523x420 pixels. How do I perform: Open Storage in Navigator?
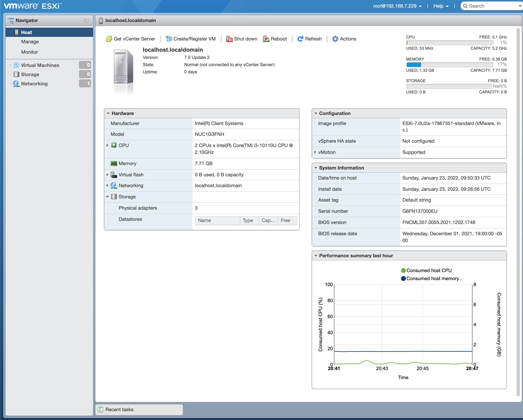tap(30, 74)
